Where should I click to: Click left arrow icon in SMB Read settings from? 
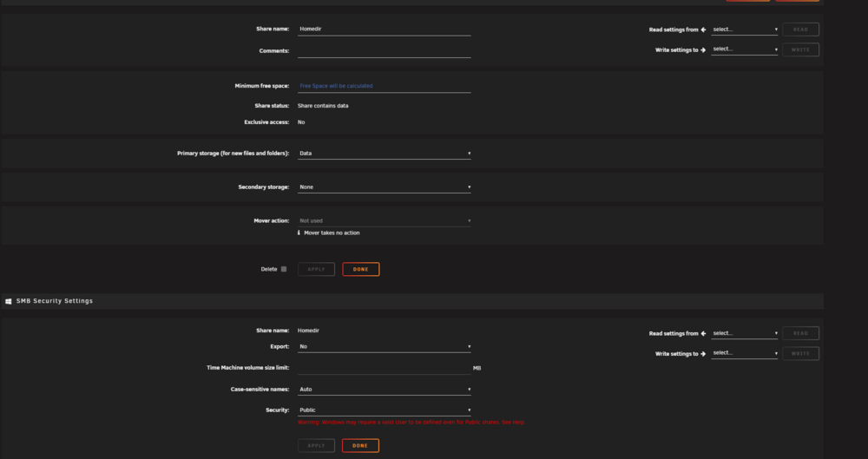(703, 334)
